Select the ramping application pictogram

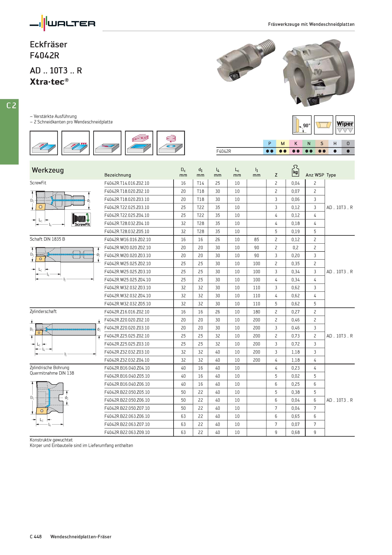(107, 143)
